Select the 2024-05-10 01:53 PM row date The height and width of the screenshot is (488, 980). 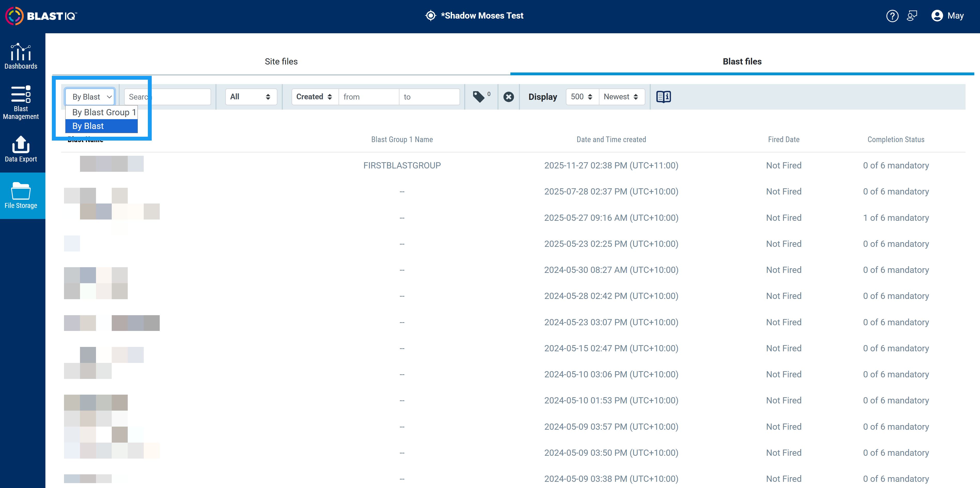tap(611, 401)
